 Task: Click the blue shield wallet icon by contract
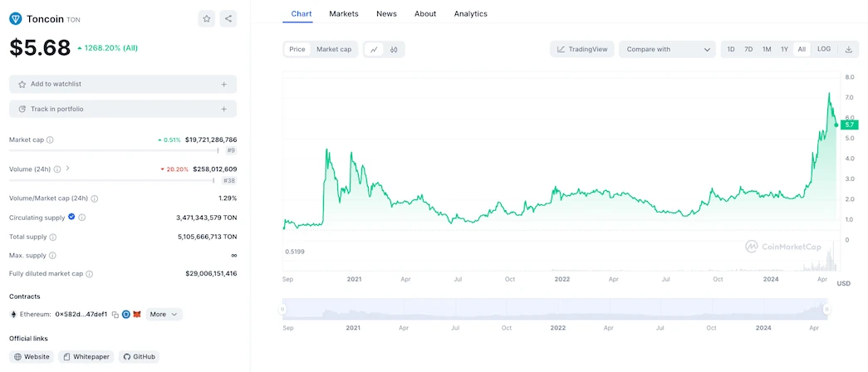(125, 315)
